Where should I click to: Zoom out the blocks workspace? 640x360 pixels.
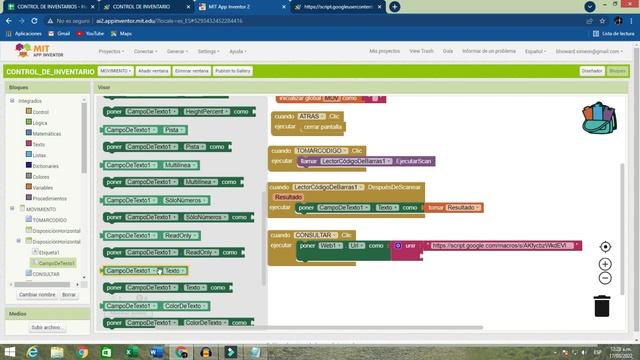click(605, 278)
